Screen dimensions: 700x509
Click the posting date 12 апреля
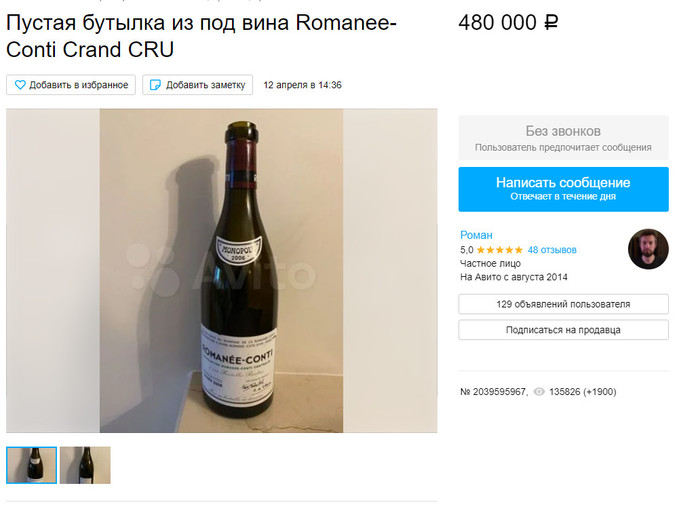click(302, 85)
